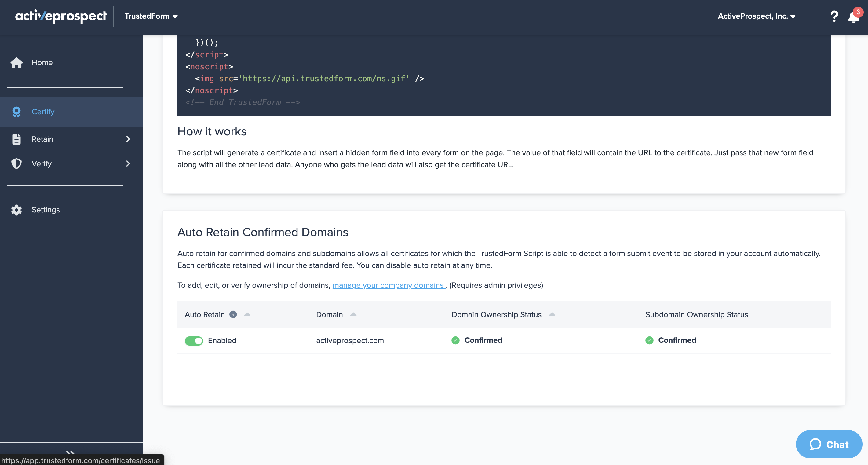Screen dimensions: 868x465
Task: Click the Auto Retain info icon
Action: (233, 314)
